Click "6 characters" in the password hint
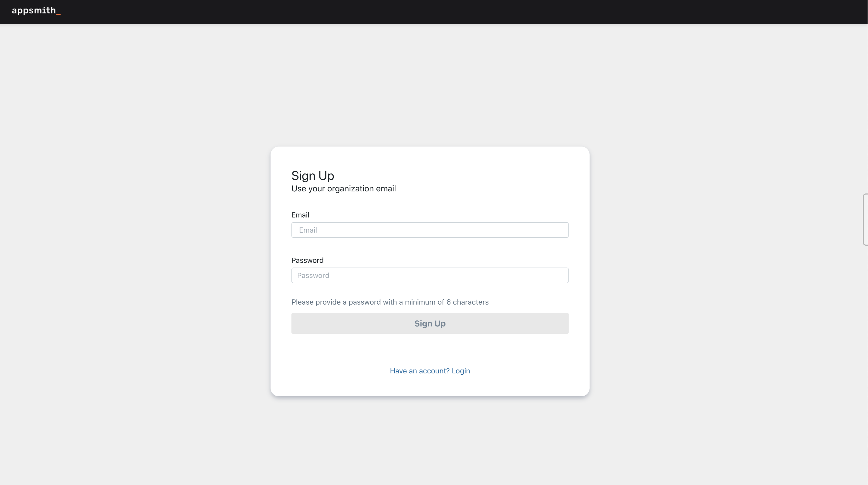The image size is (868, 485). (467, 302)
